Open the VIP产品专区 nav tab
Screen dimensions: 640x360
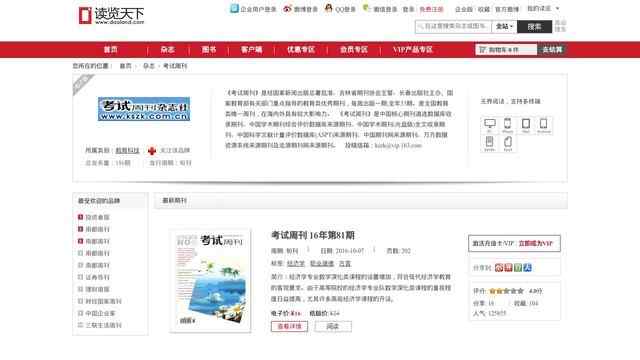[x=412, y=49]
